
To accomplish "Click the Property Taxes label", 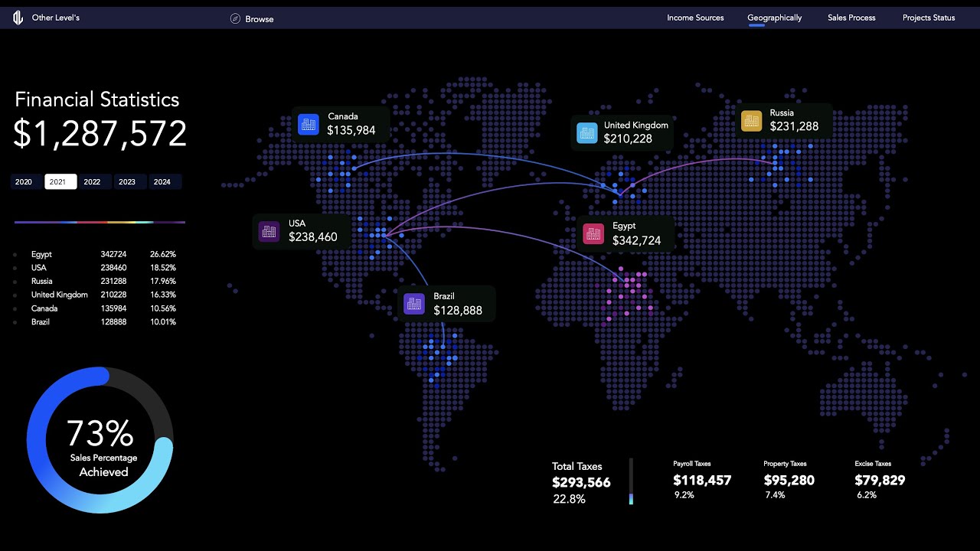I will [x=786, y=464].
